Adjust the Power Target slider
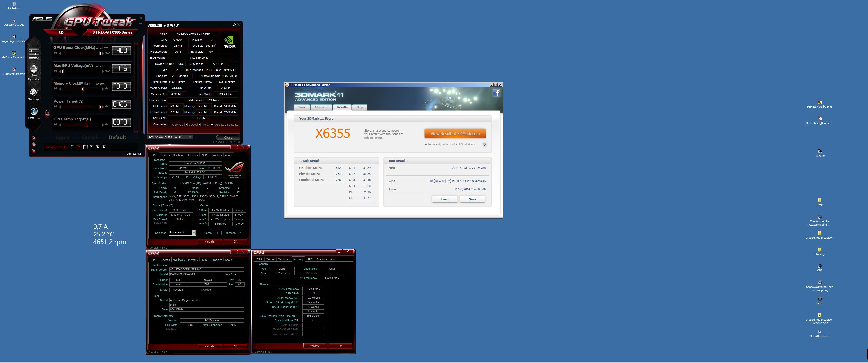868x363 pixels. click(x=81, y=107)
